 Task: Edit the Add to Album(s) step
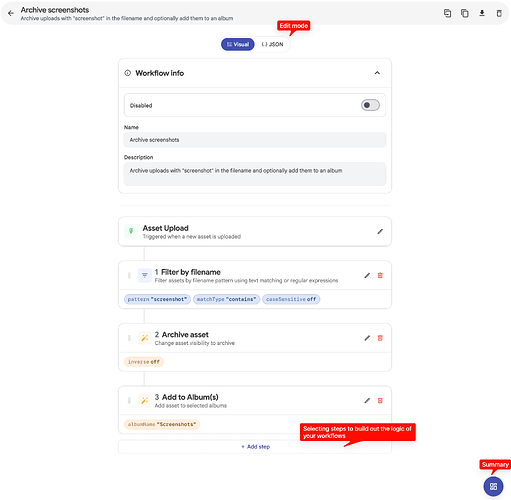click(367, 401)
